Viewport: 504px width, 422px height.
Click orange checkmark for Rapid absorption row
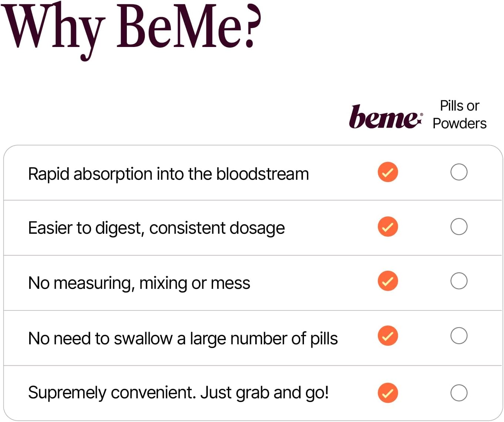pyautogui.click(x=388, y=172)
